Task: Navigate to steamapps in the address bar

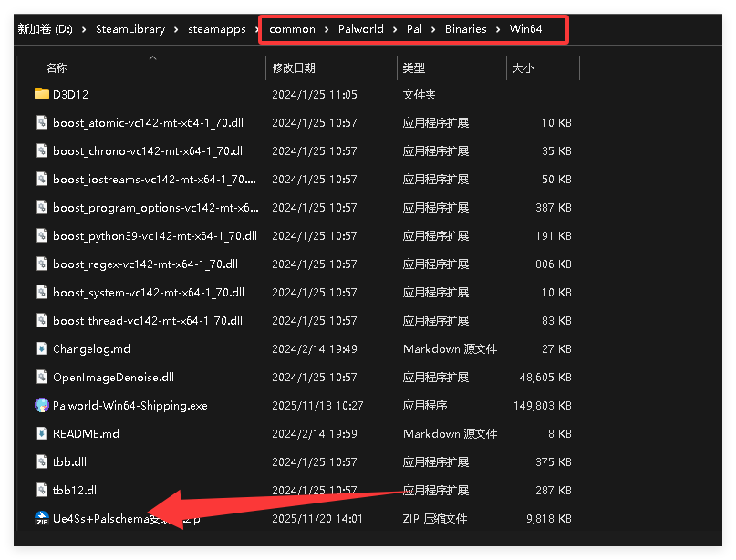Action: [217, 29]
